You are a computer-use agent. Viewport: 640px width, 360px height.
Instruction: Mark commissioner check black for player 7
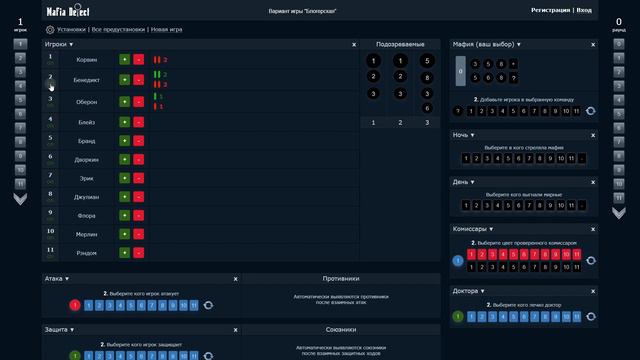(x=534, y=267)
